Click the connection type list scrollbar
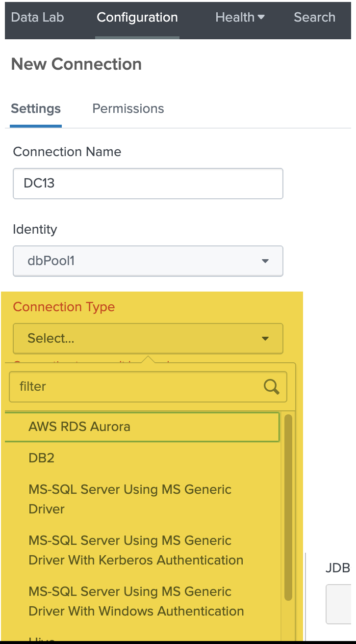 (x=288, y=506)
